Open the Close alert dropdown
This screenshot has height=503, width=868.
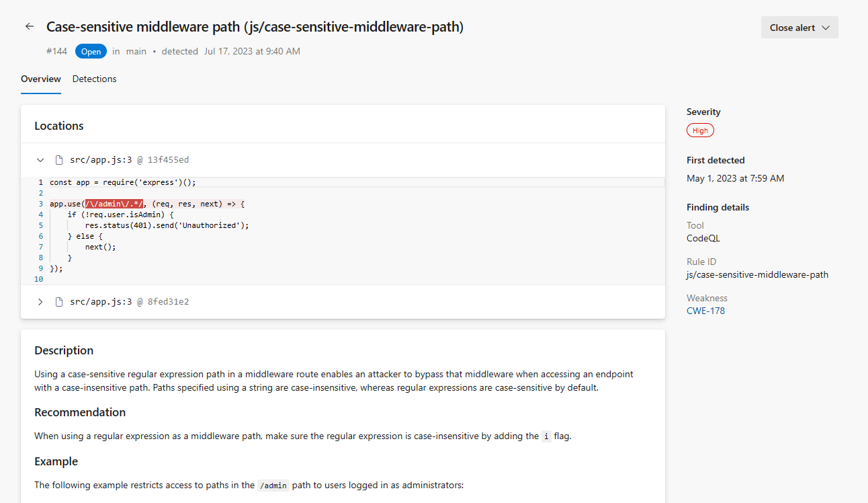click(x=799, y=28)
